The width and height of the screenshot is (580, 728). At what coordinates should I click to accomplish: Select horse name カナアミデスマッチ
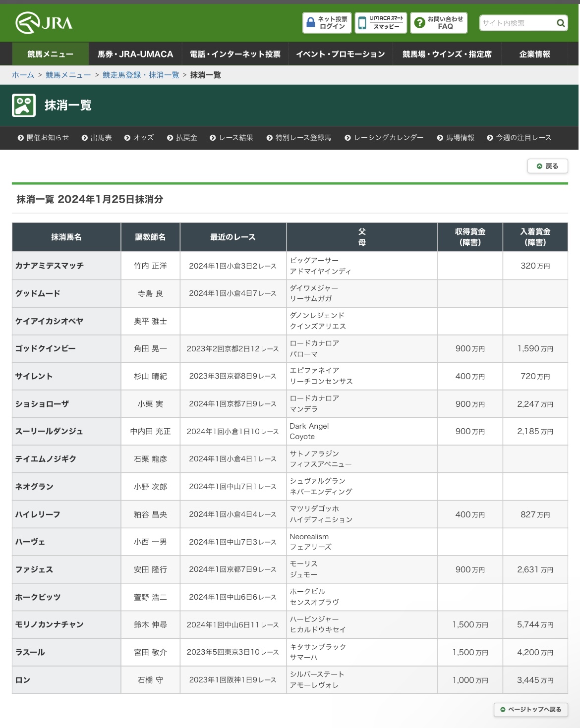(50, 266)
